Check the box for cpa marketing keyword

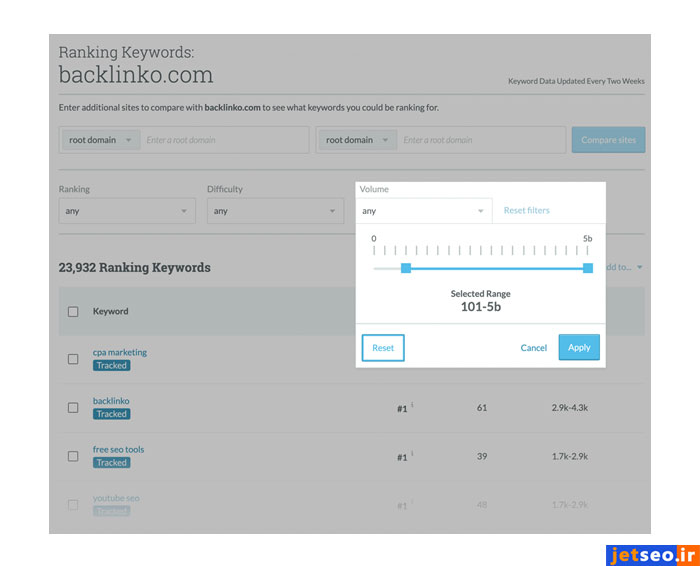coord(73,359)
